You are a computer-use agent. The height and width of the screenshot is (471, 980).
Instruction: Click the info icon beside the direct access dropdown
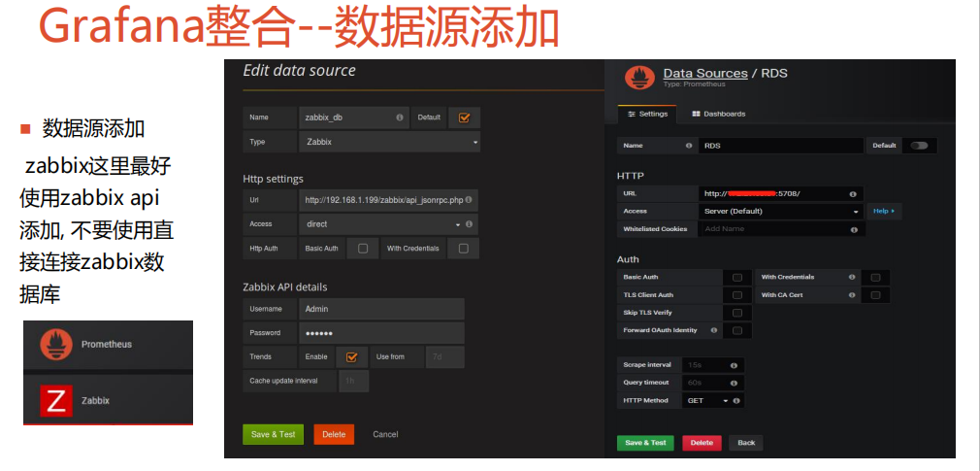(469, 224)
